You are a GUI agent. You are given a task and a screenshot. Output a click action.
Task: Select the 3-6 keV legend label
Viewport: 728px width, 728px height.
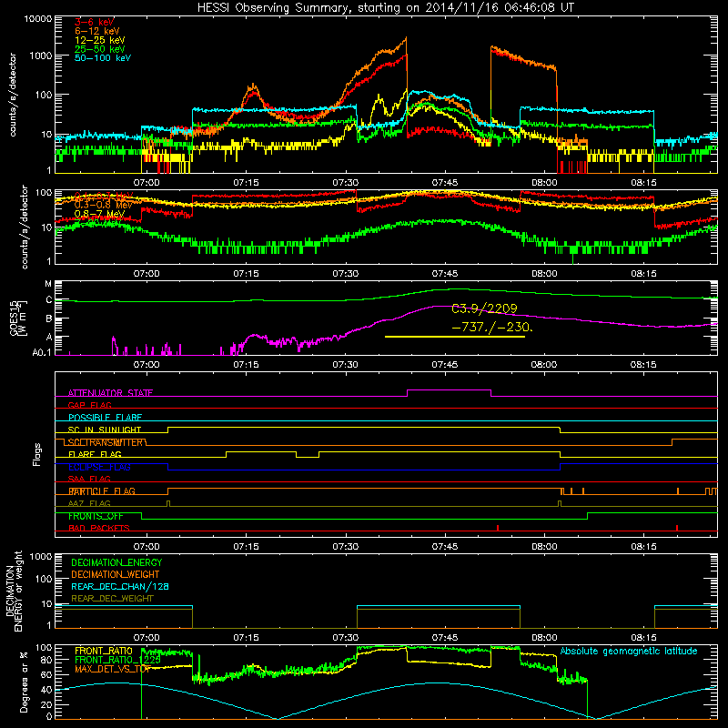95,22
